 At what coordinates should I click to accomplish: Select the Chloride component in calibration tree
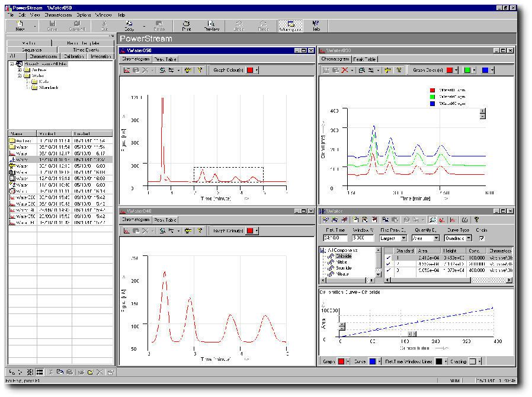coord(341,256)
